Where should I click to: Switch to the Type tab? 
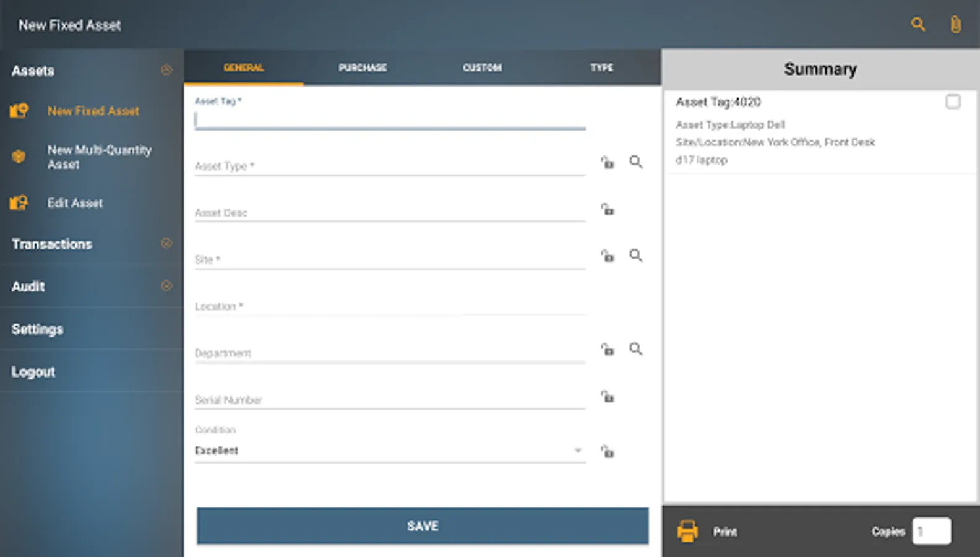601,67
